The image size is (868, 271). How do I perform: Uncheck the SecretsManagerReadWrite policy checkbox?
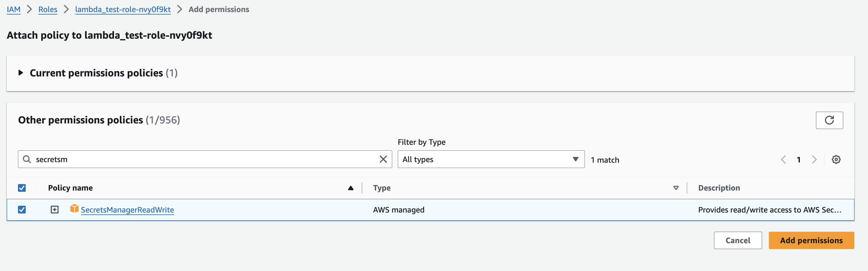(x=22, y=210)
